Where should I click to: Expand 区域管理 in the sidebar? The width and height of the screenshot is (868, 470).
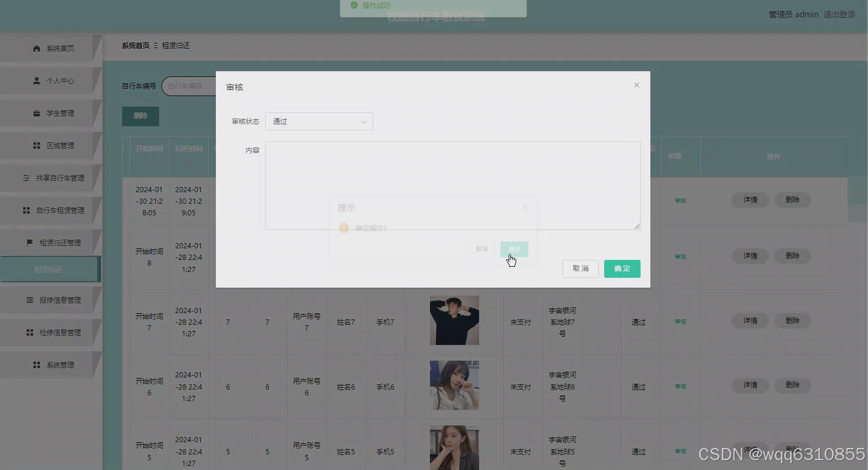point(51,145)
